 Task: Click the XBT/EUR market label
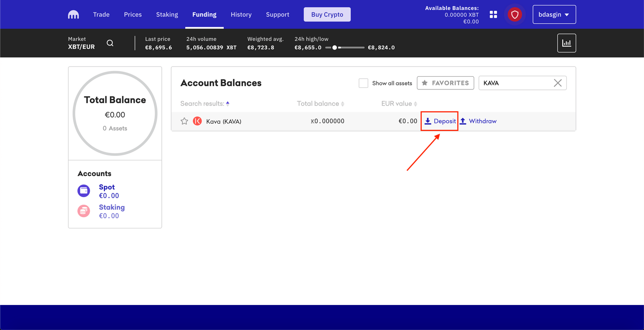(x=82, y=47)
